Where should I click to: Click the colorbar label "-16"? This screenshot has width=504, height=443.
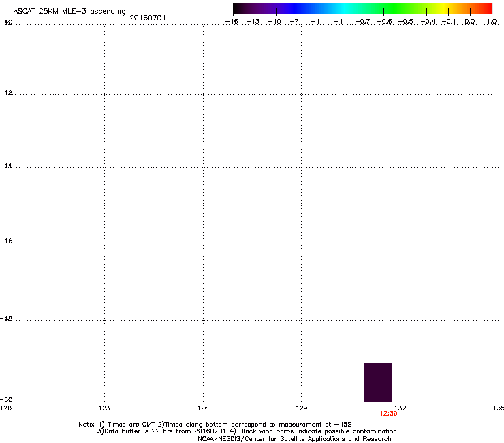(x=232, y=22)
